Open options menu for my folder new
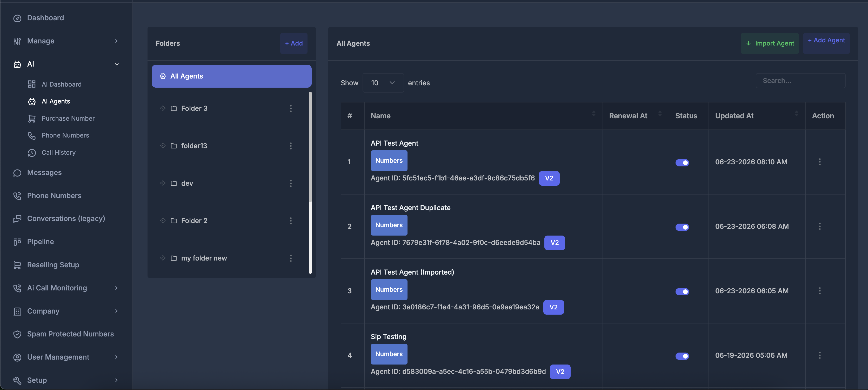Image resolution: width=868 pixels, height=390 pixels. (291, 258)
